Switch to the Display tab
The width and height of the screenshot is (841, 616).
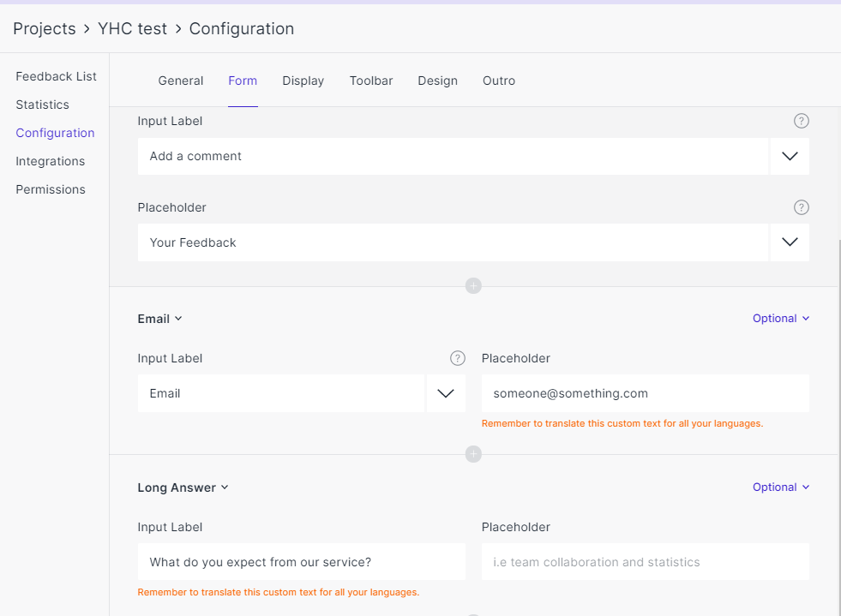tap(303, 81)
